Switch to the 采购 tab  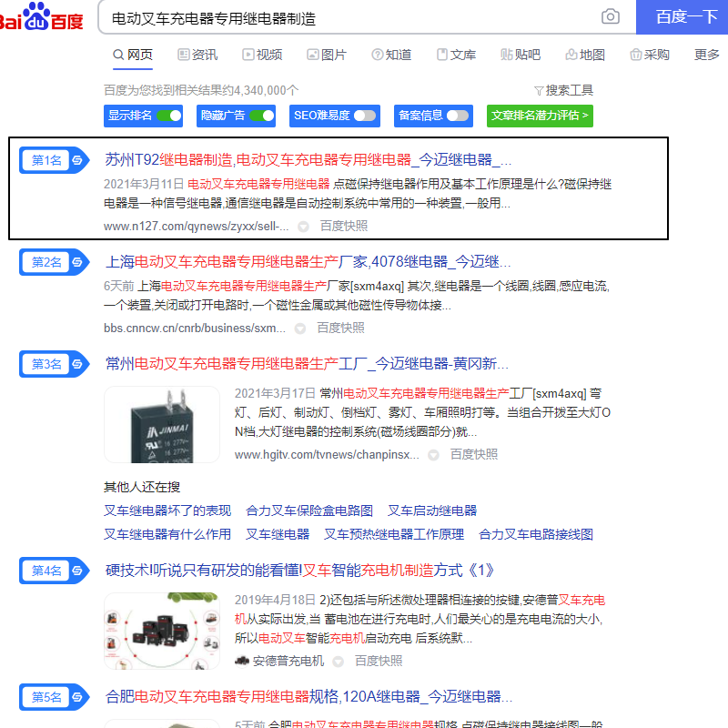(650, 55)
